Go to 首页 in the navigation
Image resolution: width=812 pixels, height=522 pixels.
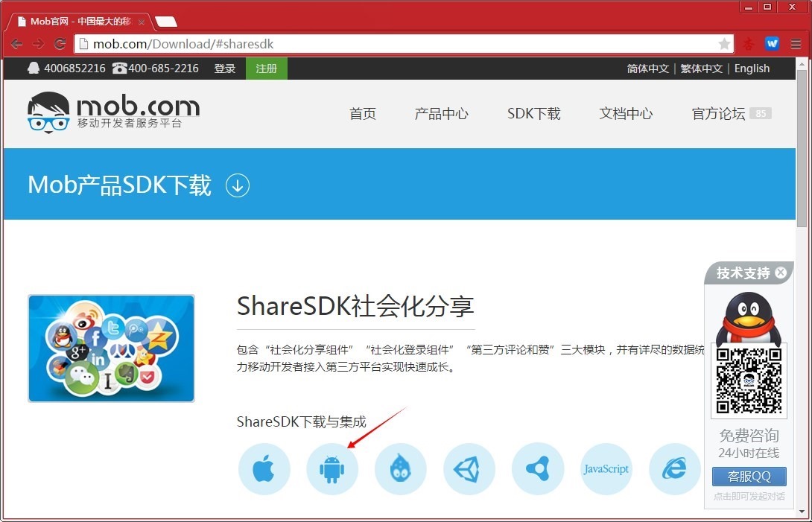[x=363, y=113]
